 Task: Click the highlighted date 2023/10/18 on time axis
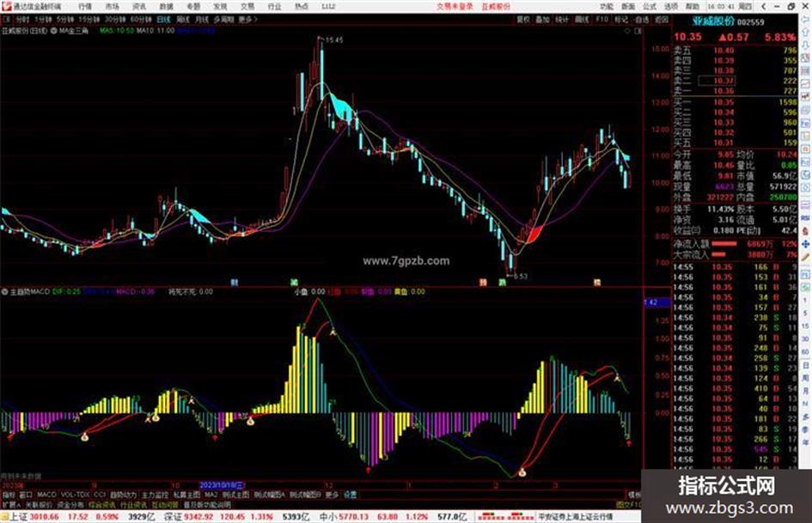coord(221,486)
